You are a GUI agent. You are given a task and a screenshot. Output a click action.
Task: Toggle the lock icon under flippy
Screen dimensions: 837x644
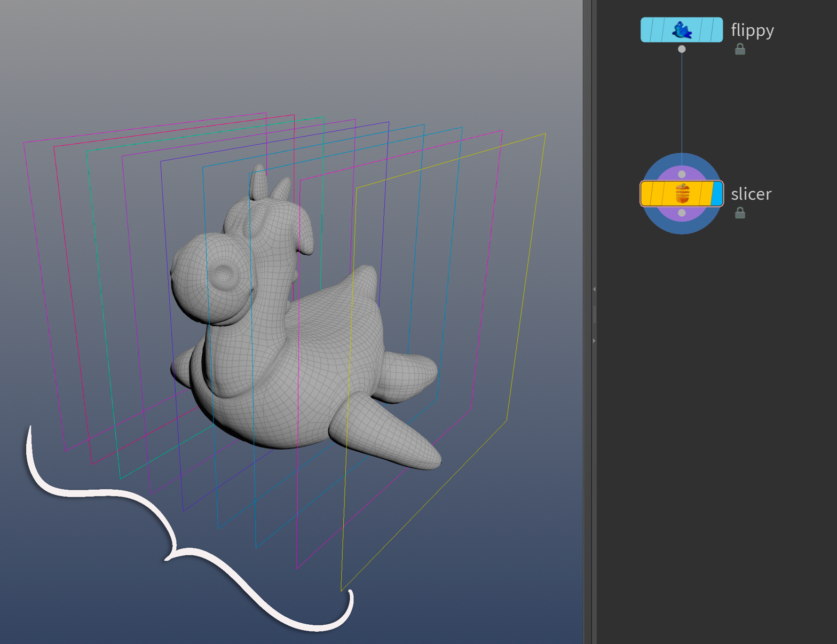pos(740,49)
